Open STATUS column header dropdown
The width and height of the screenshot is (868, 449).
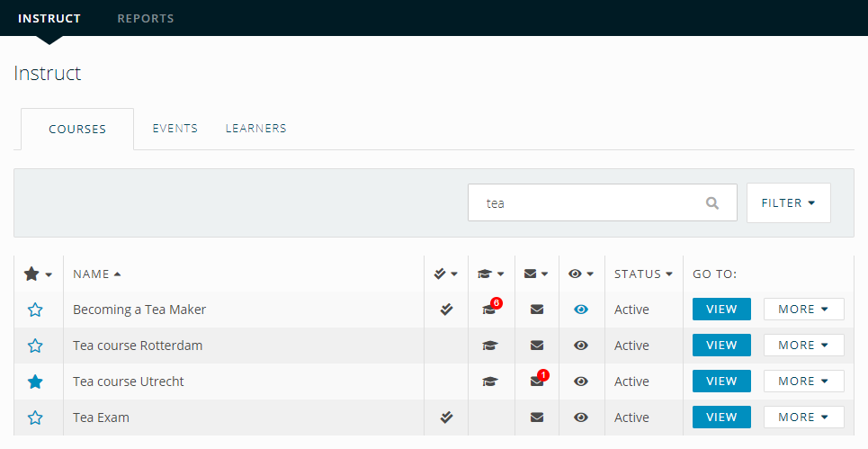point(643,274)
